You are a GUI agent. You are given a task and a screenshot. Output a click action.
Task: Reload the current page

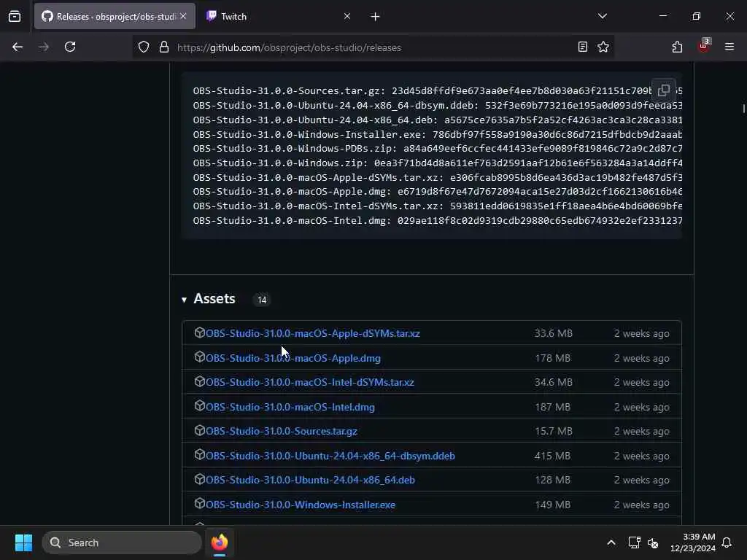pos(70,47)
